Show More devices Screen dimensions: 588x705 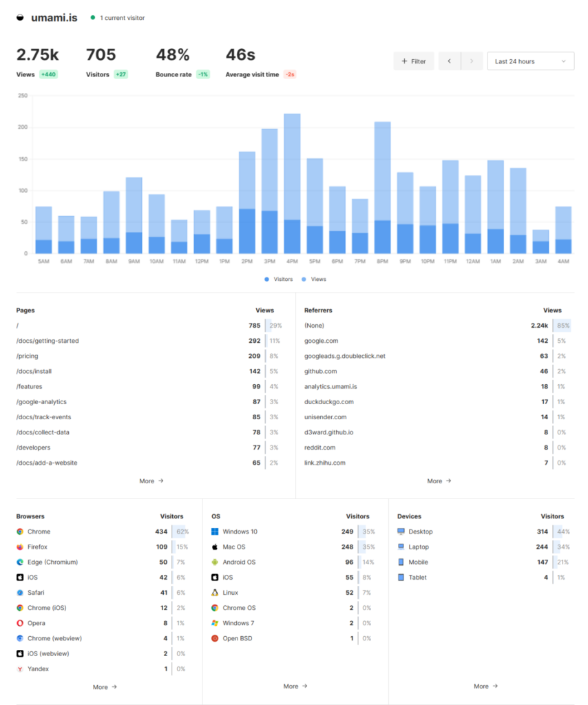[x=486, y=686]
